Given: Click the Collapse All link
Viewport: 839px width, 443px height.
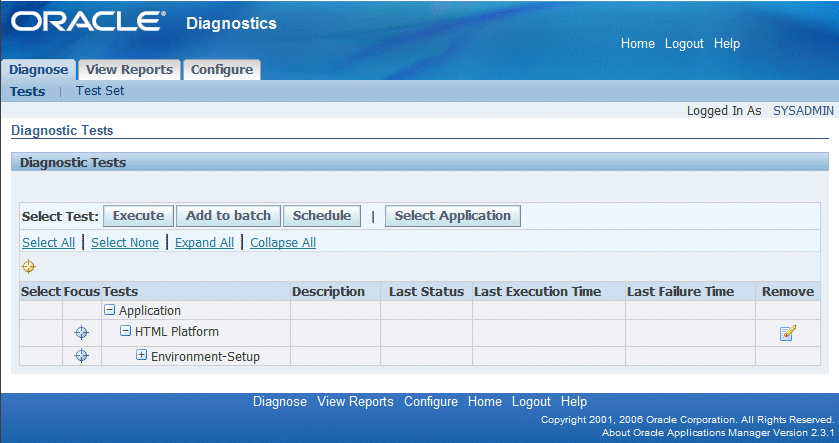Looking at the screenshot, I should pyautogui.click(x=283, y=242).
